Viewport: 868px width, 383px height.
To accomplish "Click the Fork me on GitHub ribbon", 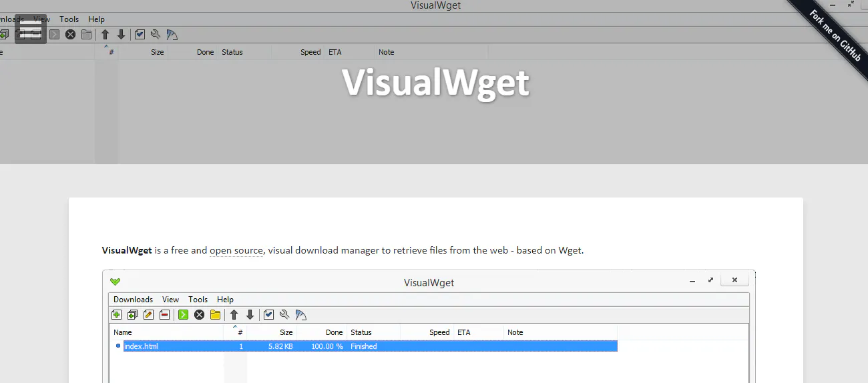I will click(834, 34).
